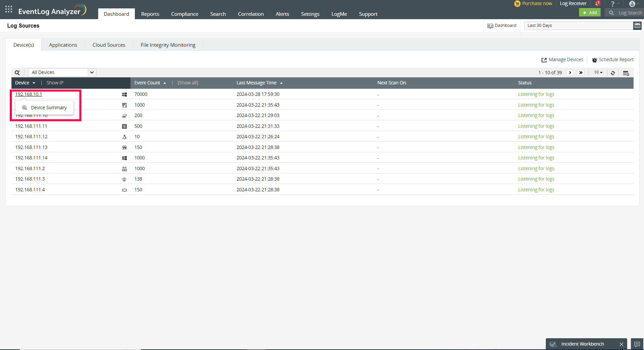Click the device type icon for 192.168.111.3
644x350 pixels.
[x=124, y=179]
